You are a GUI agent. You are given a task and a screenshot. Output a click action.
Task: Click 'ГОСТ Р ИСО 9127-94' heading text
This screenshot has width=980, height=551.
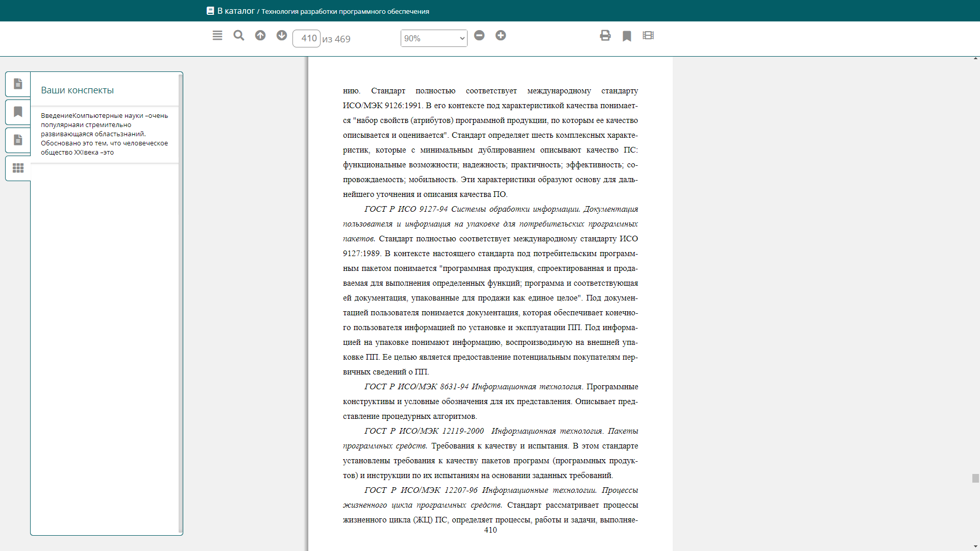tap(406, 209)
